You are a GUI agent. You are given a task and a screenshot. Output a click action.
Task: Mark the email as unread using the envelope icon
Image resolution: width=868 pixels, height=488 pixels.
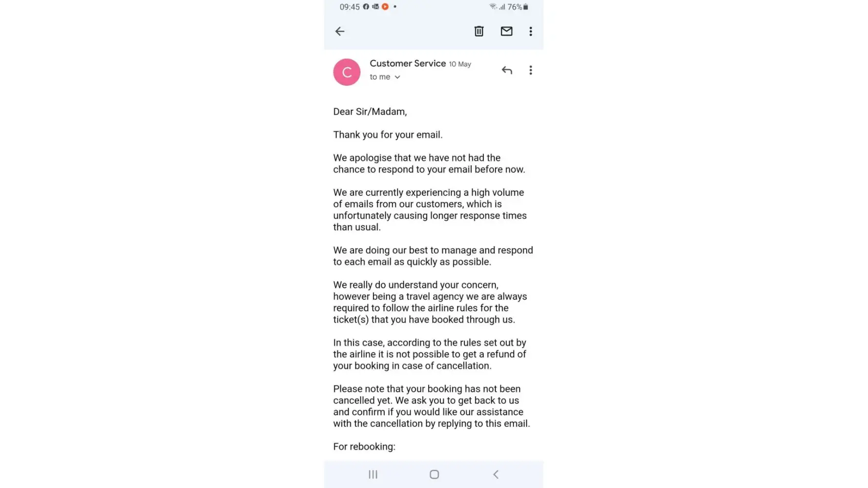coord(506,31)
